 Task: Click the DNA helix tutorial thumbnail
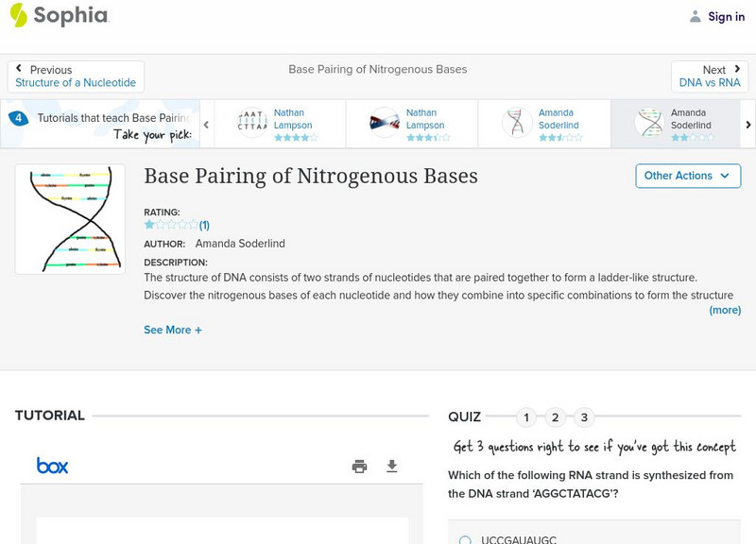pyautogui.click(x=70, y=219)
